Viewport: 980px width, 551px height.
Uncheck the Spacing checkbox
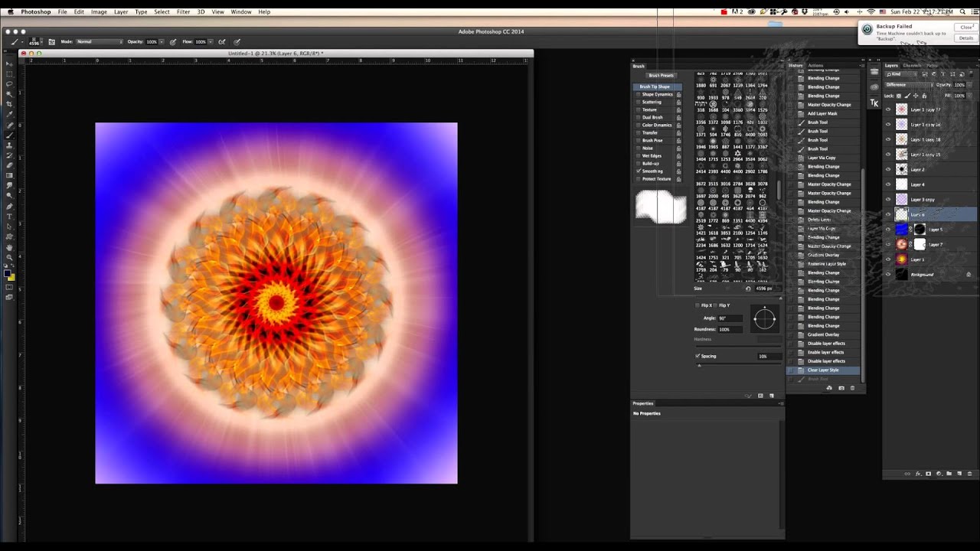697,356
